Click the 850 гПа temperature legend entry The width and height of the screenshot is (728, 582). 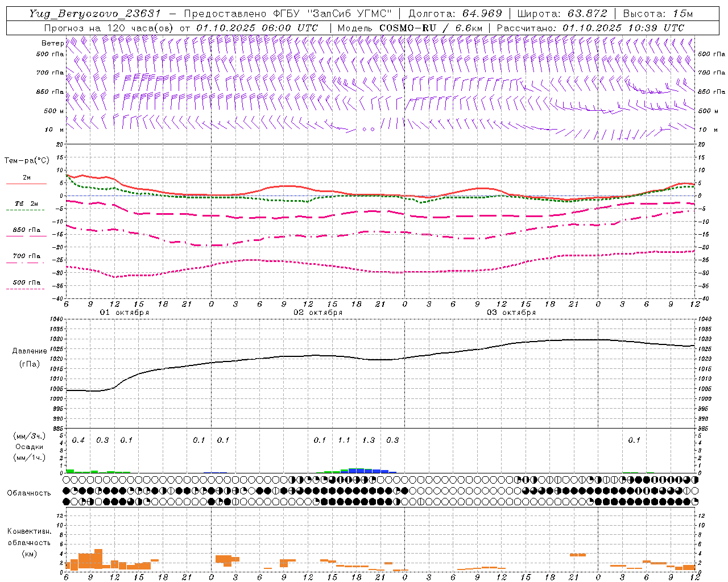[26, 230]
